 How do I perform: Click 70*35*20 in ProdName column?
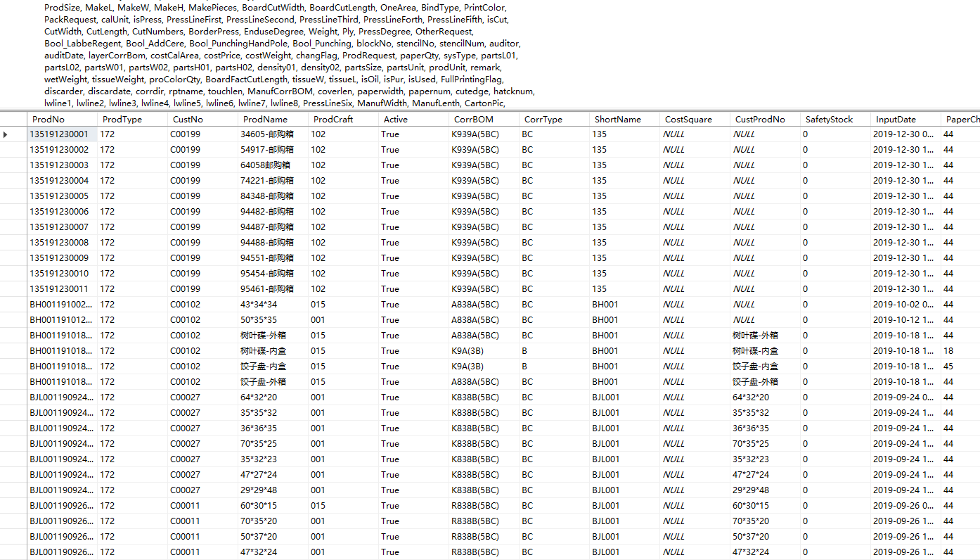pos(273,521)
